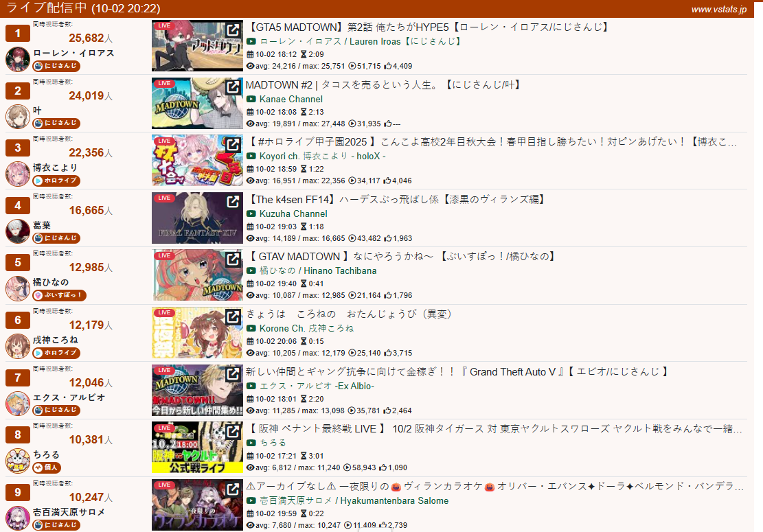Open Ex Albio channel link
This screenshot has width=763, height=532.
click(x=317, y=386)
